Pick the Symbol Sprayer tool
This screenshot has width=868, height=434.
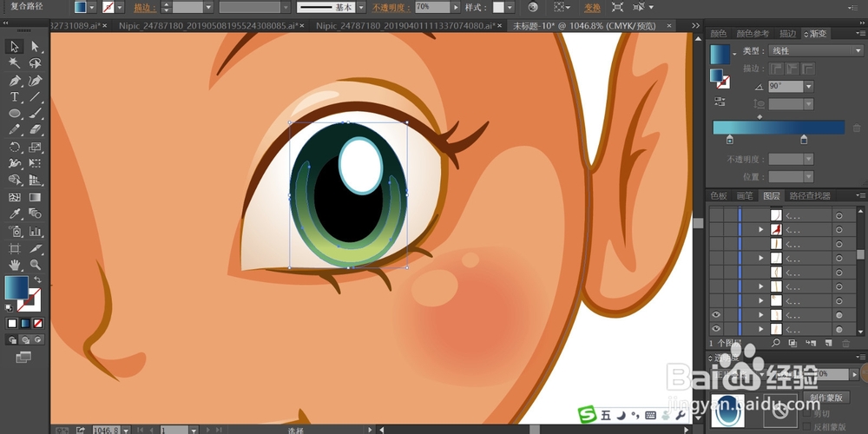(15, 231)
